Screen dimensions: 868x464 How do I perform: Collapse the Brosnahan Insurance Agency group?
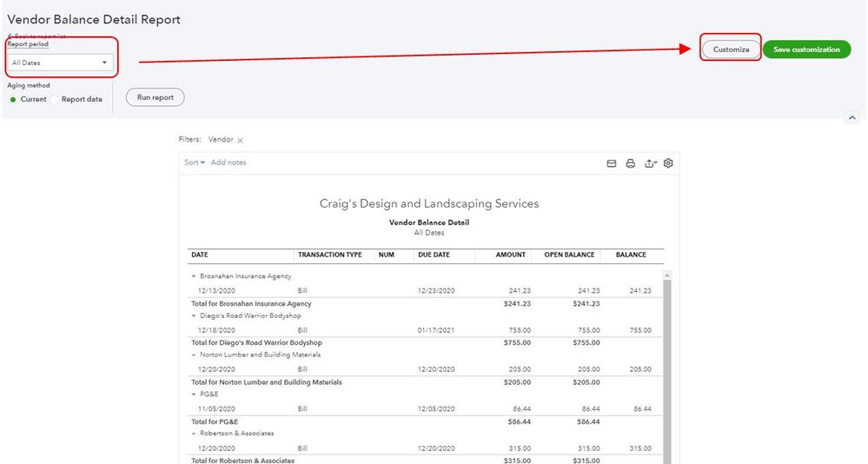pos(193,276)
